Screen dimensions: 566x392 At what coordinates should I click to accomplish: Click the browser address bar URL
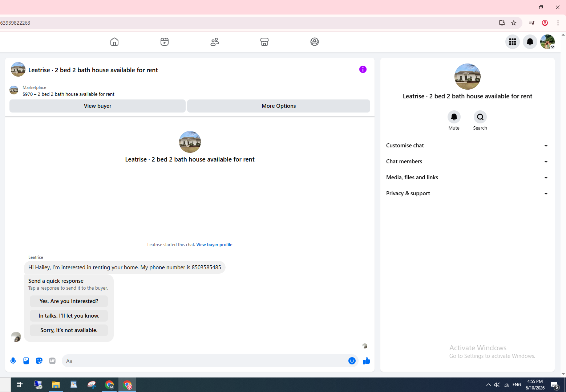tap(15, 23)
